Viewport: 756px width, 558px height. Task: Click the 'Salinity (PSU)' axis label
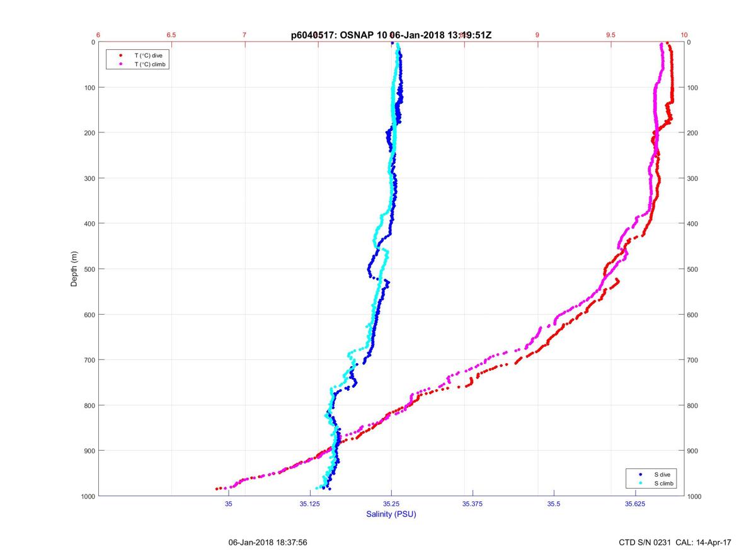(391, 514)
